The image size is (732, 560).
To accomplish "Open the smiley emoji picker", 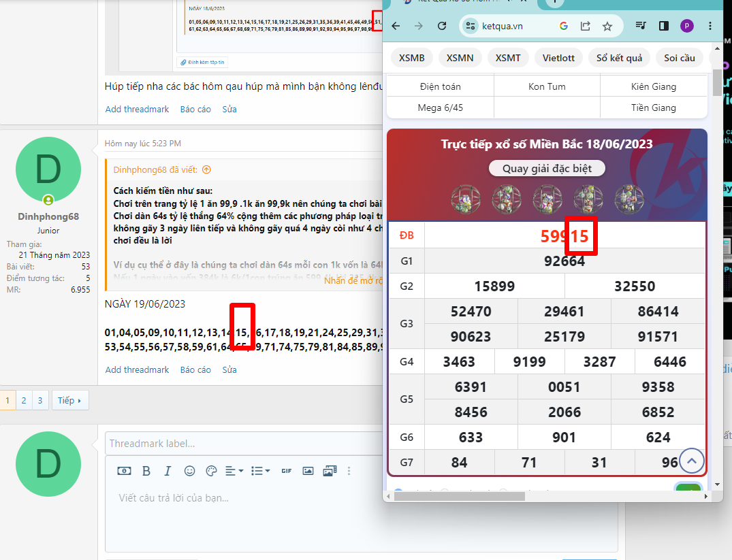I will [x=189, y=471].
